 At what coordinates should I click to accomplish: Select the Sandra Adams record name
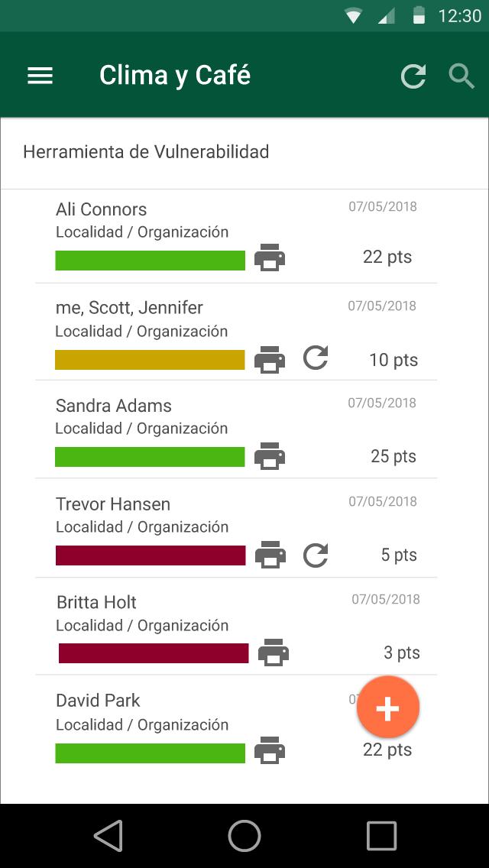[114, 406]
